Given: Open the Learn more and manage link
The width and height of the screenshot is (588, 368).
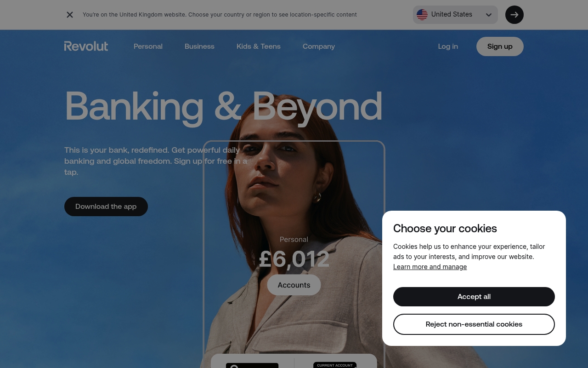Looking at the screenshot, I should [x=430, y=267].
